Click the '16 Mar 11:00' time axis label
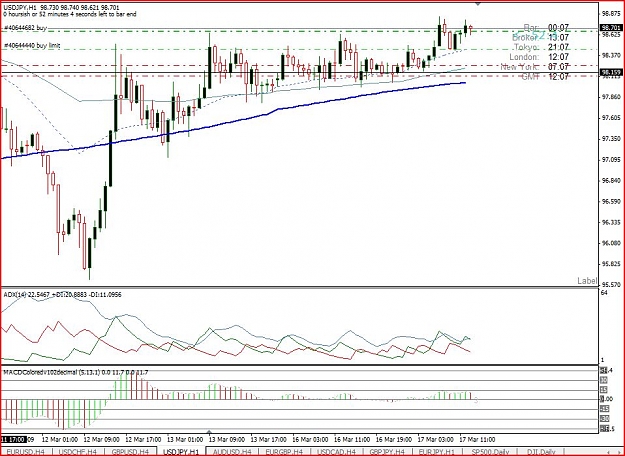This screenshot has height=456, width=625. (x=352, y=439)
